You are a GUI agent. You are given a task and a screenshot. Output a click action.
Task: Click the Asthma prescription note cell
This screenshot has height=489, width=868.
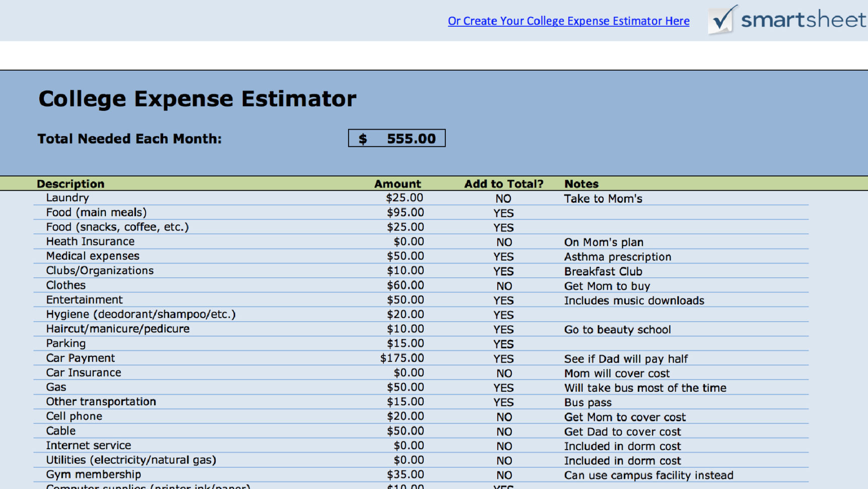coord(617,257)
